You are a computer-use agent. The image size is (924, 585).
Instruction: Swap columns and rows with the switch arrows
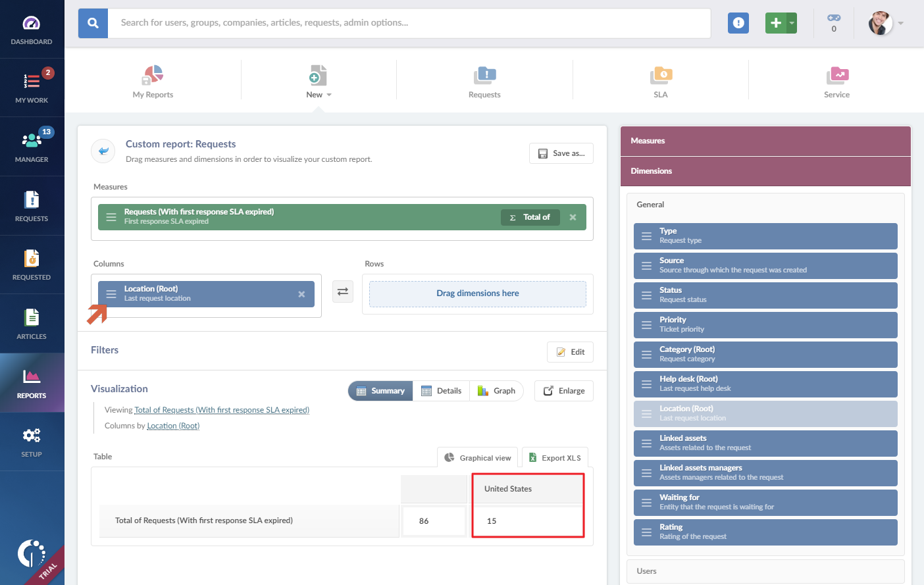click(x=342, y=291)
